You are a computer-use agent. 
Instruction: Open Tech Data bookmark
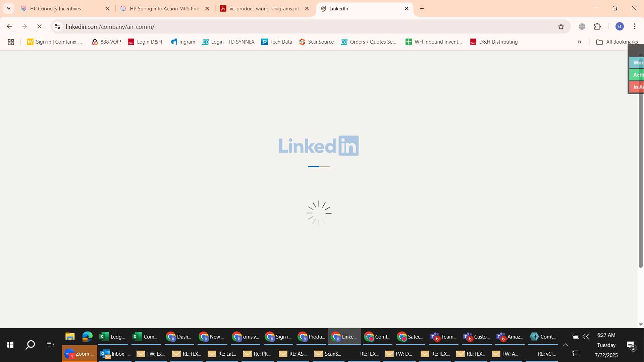tap(277, 42)
